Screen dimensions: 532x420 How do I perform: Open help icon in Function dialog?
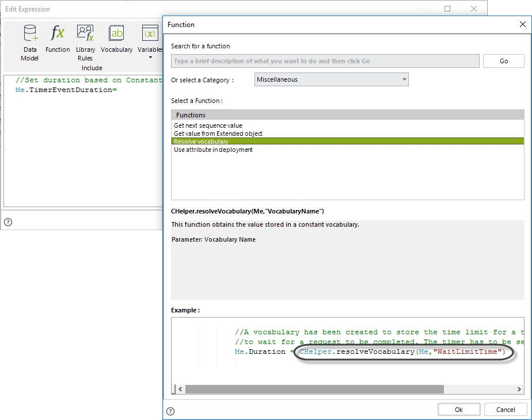tap(170, 411)
